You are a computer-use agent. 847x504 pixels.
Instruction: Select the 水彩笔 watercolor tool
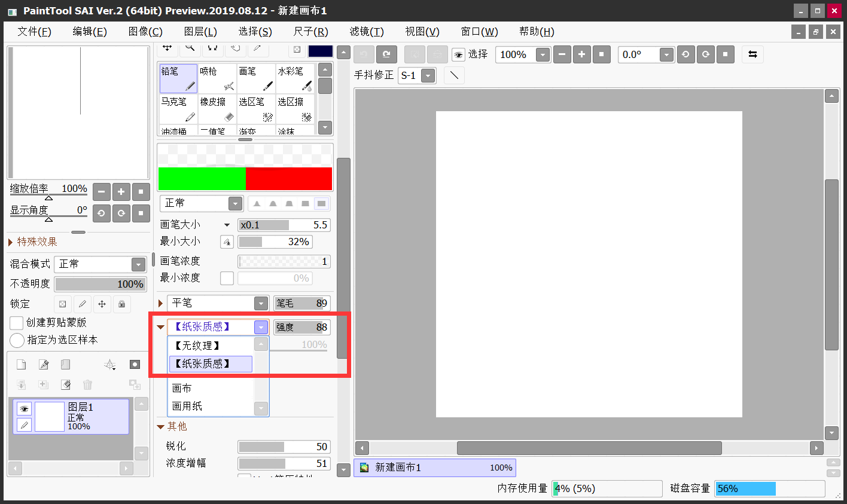tap(295, 79)
